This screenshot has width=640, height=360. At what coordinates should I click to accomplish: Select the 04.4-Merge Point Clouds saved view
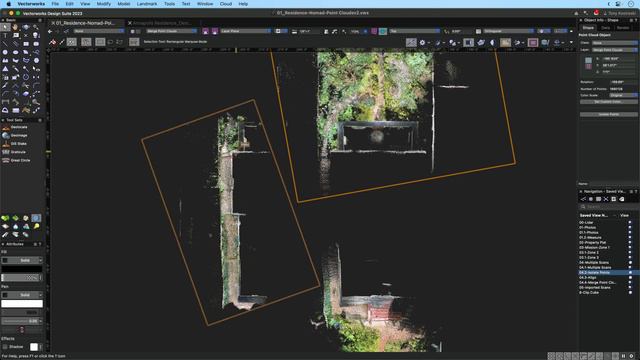coord(597,282)
